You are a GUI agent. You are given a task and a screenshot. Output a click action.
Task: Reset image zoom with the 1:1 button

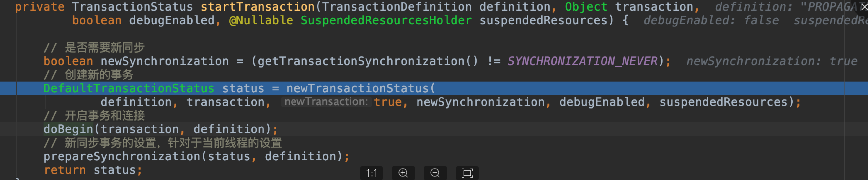tap(371, 173)
